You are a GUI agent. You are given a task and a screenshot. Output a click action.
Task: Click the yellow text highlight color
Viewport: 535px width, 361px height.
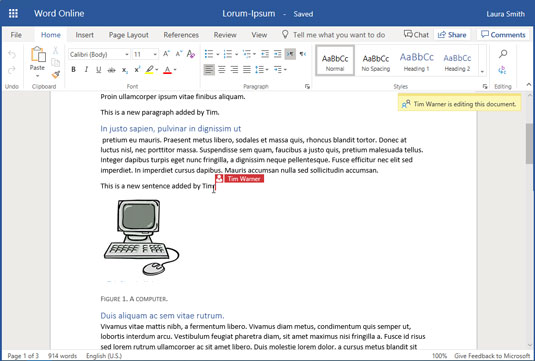tap(149, 70)
